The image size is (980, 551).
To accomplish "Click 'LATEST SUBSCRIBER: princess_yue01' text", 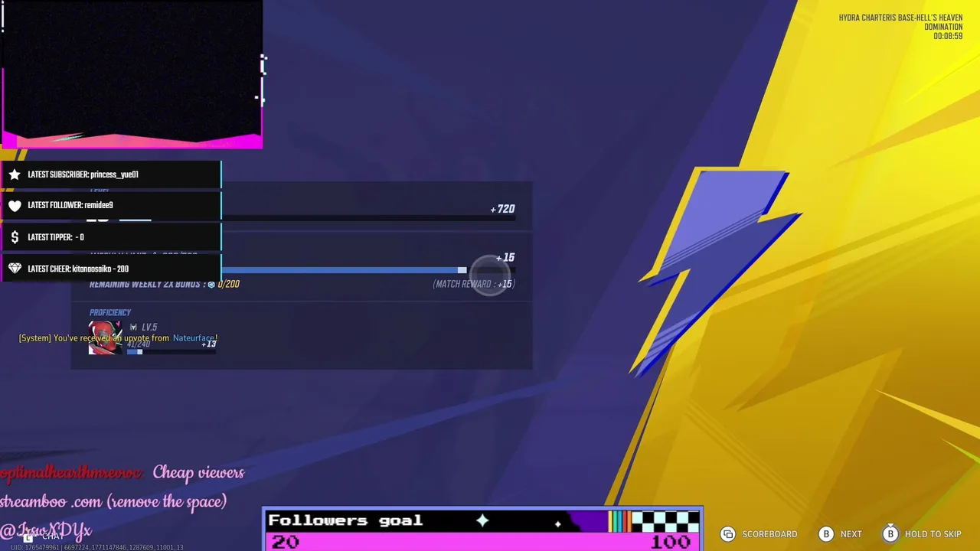I will point(83,174).
